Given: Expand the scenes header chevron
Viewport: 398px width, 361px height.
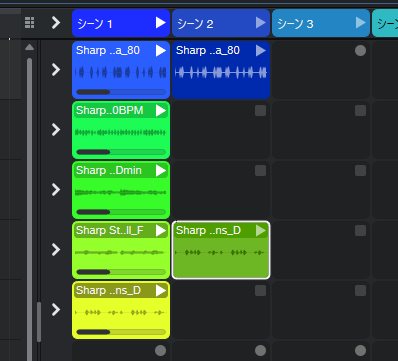Looking at the screenshot, I should coord(56,23).
